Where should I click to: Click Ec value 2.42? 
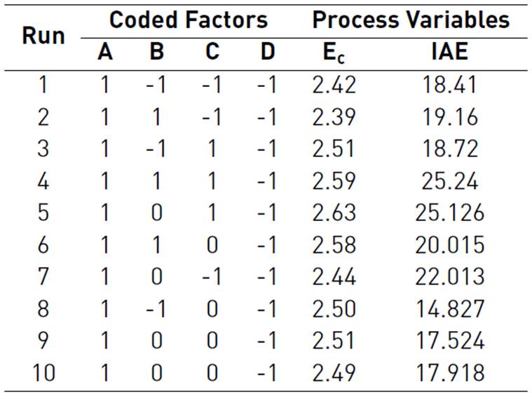[x=334, y=86]
